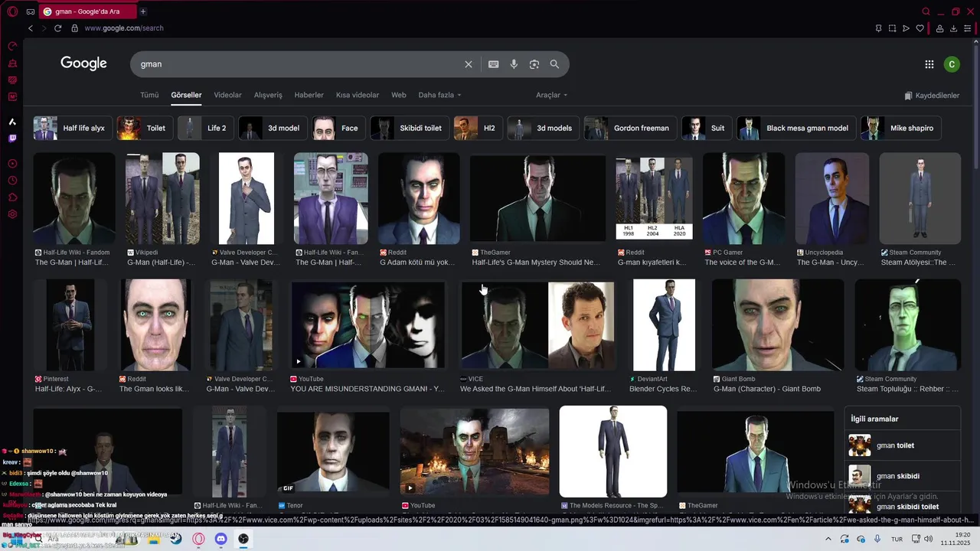Show hidden system tray icons
This screenshot has width=980, height=551.
tap(828, 539)
